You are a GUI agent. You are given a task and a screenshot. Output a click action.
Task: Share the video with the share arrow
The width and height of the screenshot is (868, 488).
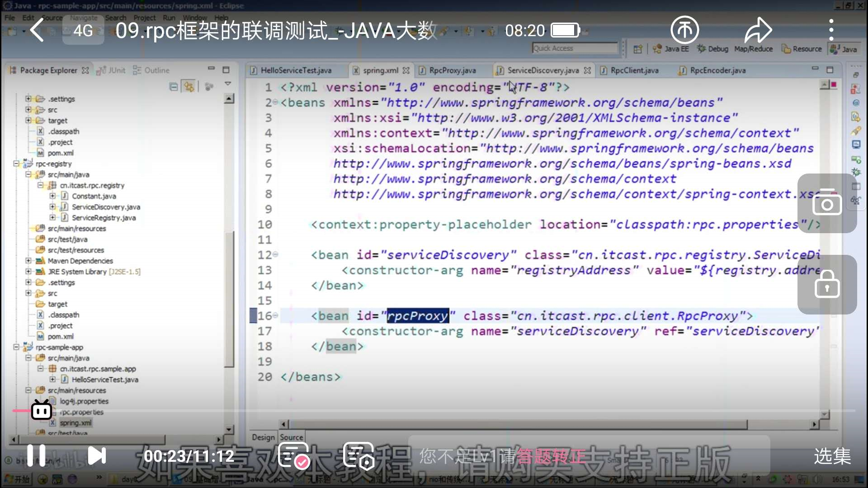(758, 30)
